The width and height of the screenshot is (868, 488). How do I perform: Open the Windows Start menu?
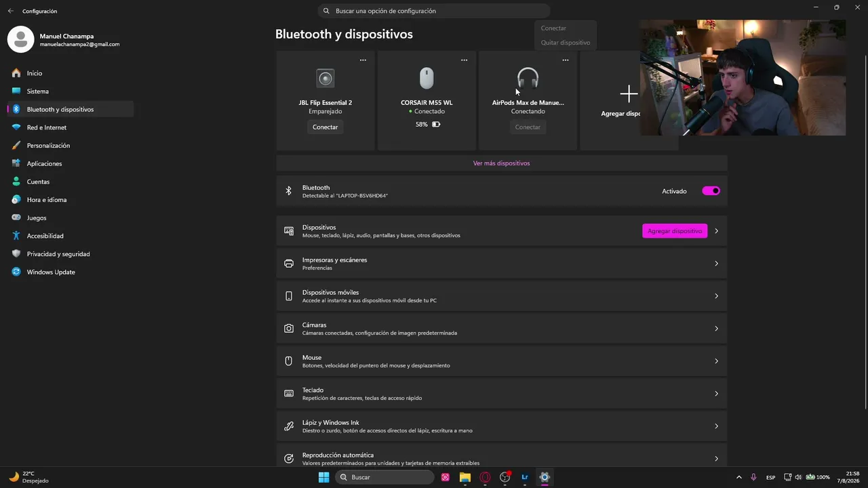click(x=324, y=477)
